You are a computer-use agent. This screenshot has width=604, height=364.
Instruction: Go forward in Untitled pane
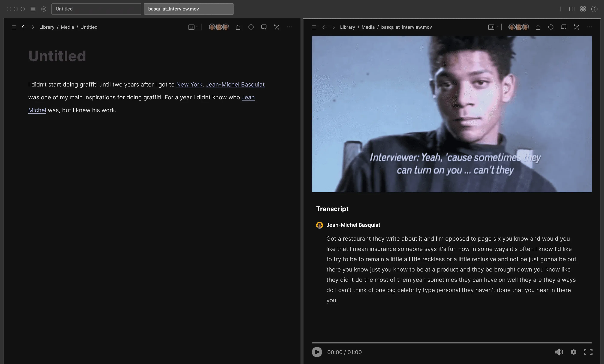(x=32, y=27)
